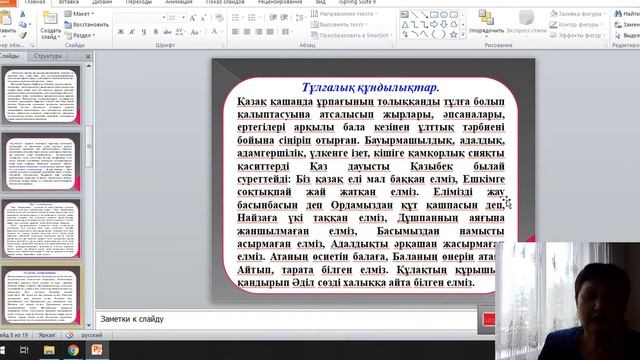Screen dimensions: 640x360
Task: Click the Упорядочить arrange button
Action: tap(486, 23)
